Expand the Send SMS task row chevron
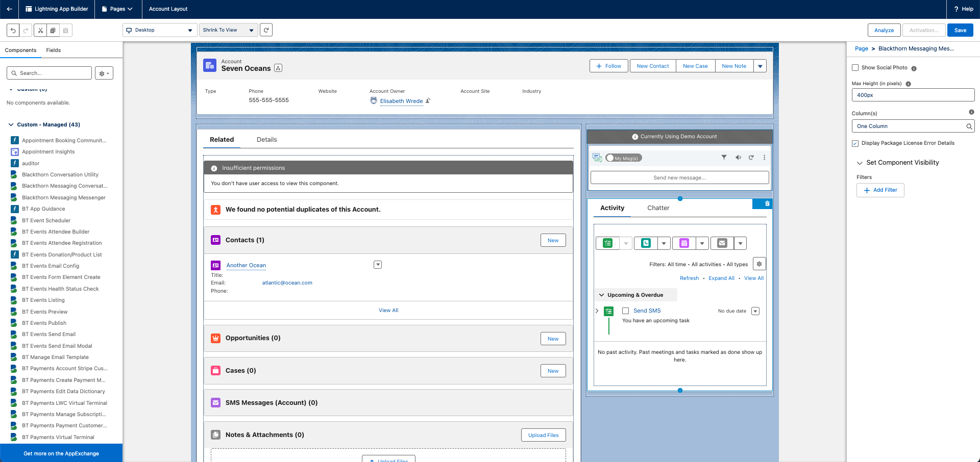The image size is (980, 462). coord(597,311)
